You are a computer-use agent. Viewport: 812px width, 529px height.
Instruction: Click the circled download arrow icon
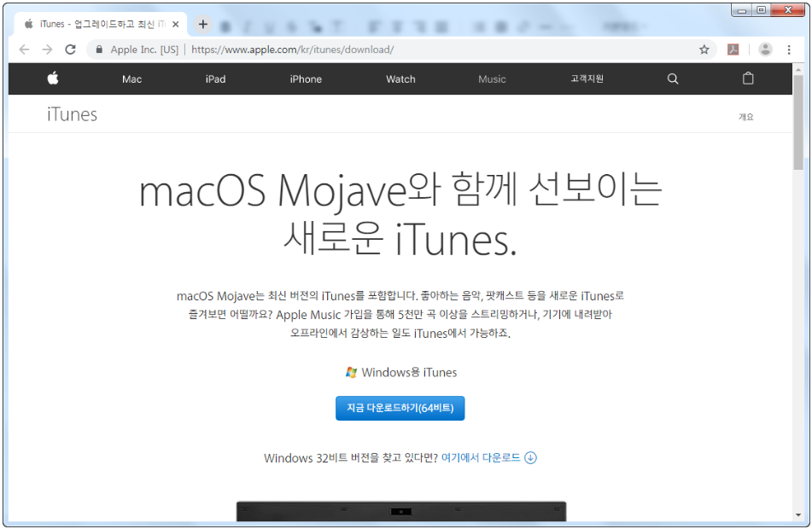click(x=531, y=457)
